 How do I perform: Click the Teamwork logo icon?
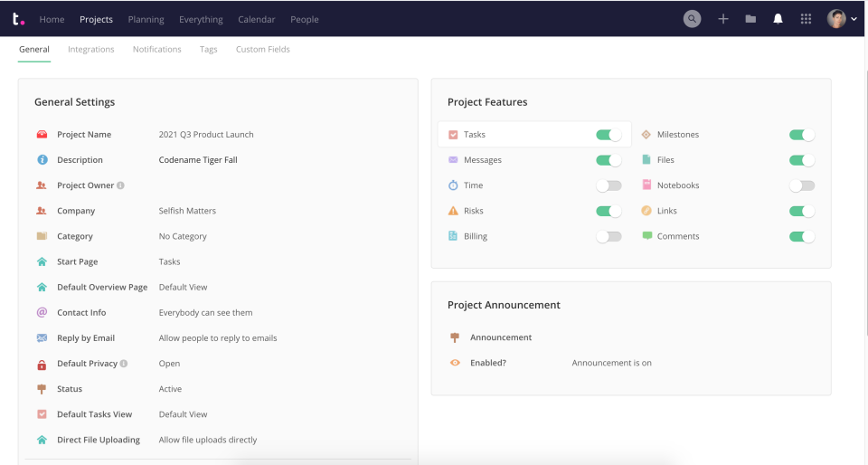tap(18, 19)
